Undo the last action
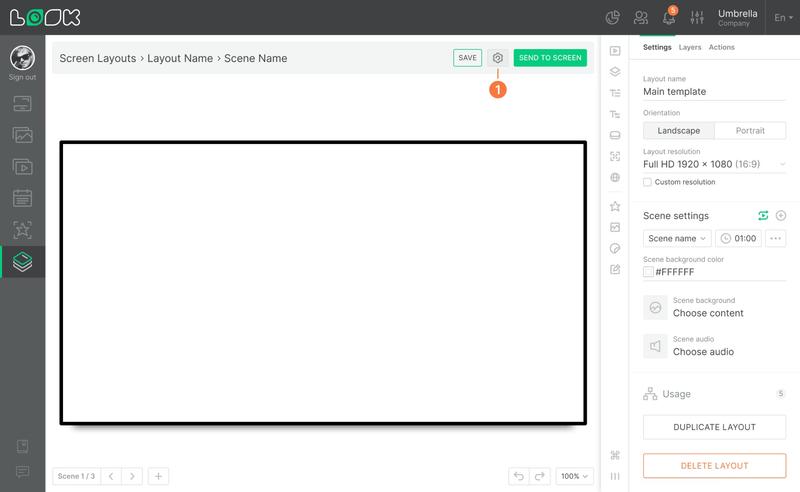This screenshot has height=492, width=800. pos(519,476)
